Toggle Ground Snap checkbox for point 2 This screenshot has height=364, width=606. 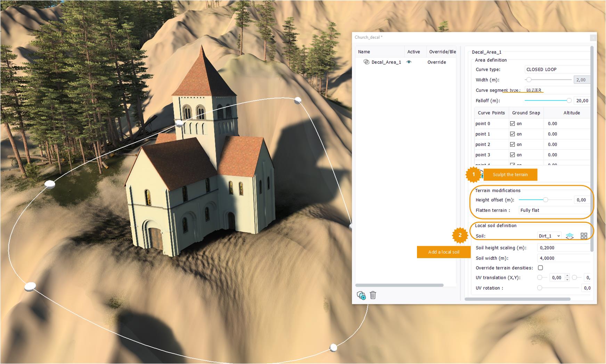coord(513,144)
